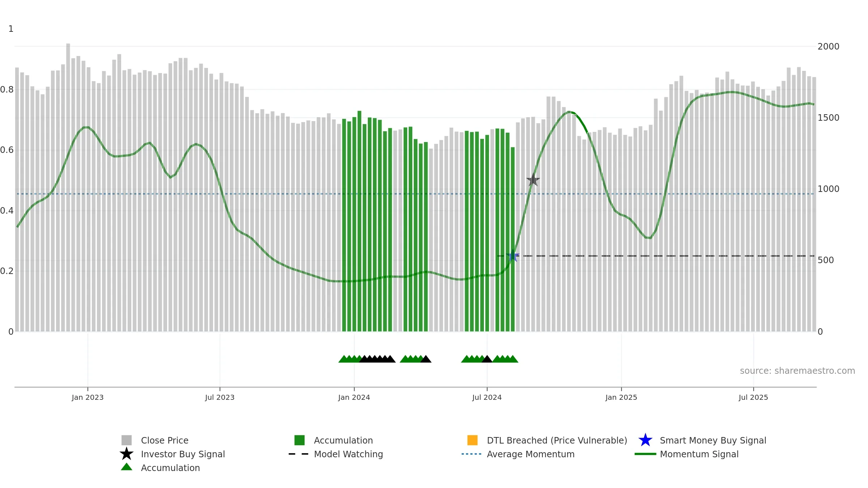
Task: Toggle the Model Watching legend label
Action: pyautogui.click(x=348, y=454)
